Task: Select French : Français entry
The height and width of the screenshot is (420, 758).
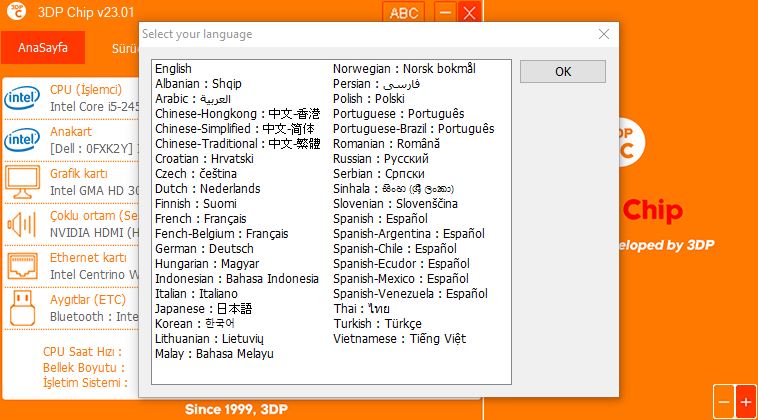Action: pyautogui.click(x=201, y=218)
